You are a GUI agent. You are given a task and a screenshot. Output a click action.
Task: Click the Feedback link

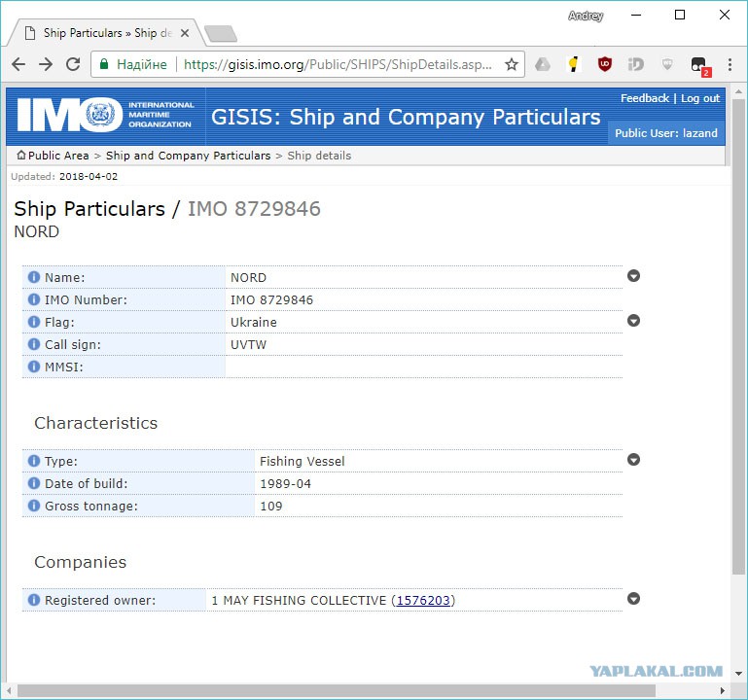pyautogui.click(x=645, y=98)
